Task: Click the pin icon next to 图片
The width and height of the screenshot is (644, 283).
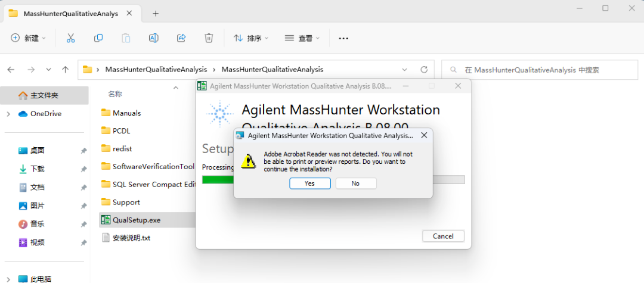Action: tap(84, 206)
